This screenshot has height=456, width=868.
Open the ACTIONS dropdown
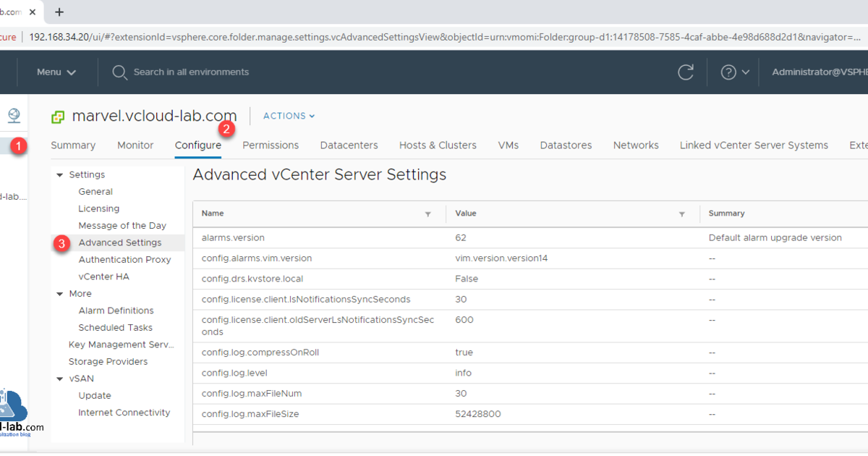289,116
